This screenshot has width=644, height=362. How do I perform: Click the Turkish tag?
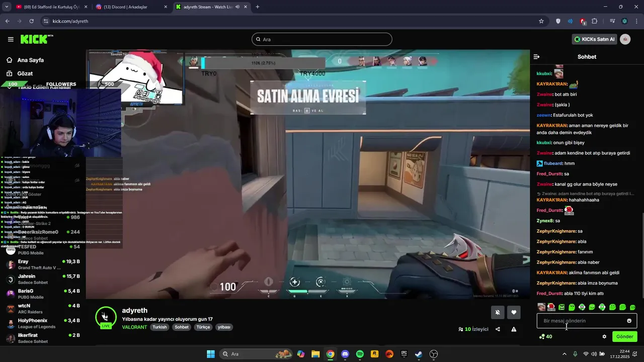(159, 327)
